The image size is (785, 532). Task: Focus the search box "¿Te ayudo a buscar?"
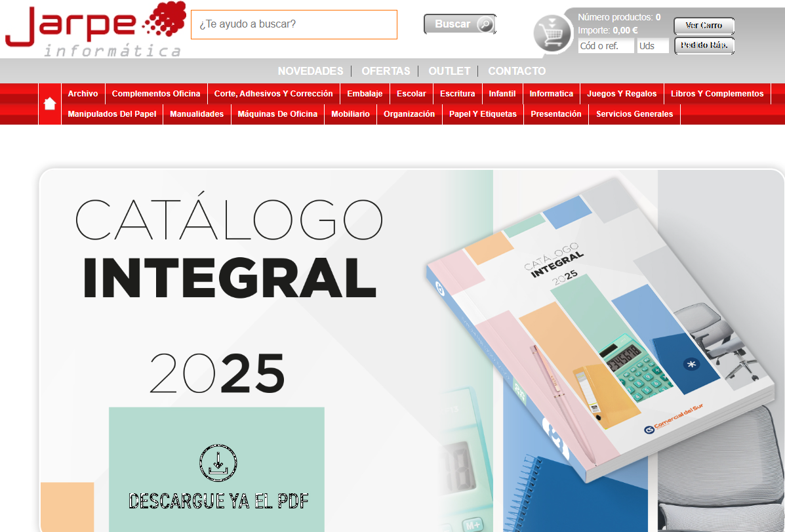point(294,24)
